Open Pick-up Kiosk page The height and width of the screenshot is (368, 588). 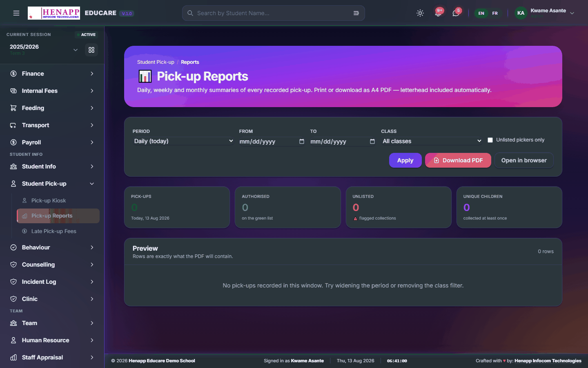point(58,200)
